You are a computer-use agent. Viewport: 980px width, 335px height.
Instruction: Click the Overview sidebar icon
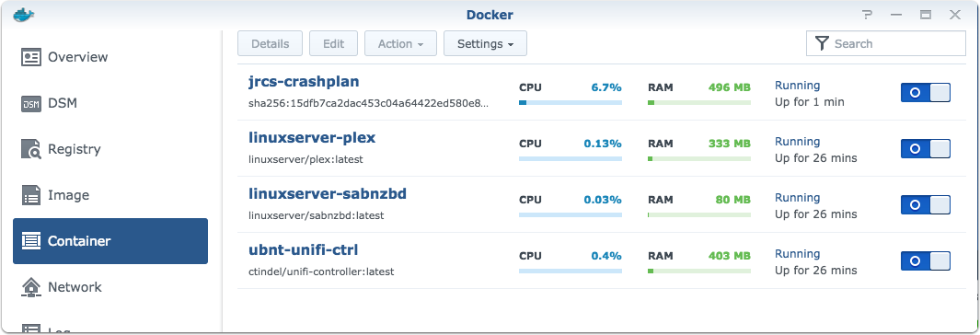coord(31,57)
